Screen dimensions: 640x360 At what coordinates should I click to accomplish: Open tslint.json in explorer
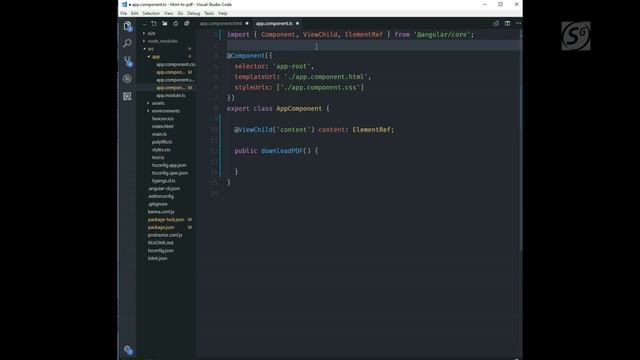click(x=157, y=258)
